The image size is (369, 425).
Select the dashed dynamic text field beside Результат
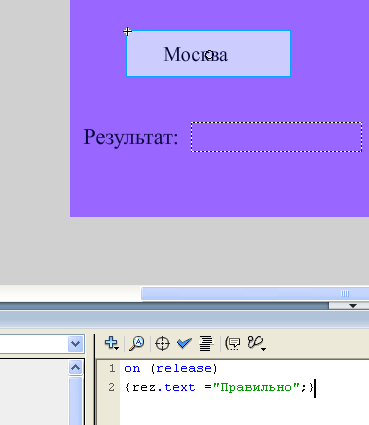tap(276, 137)
